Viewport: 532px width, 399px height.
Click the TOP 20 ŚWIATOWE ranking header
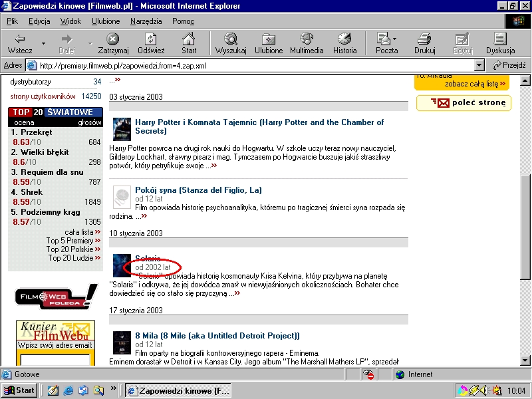pos(56,112)
